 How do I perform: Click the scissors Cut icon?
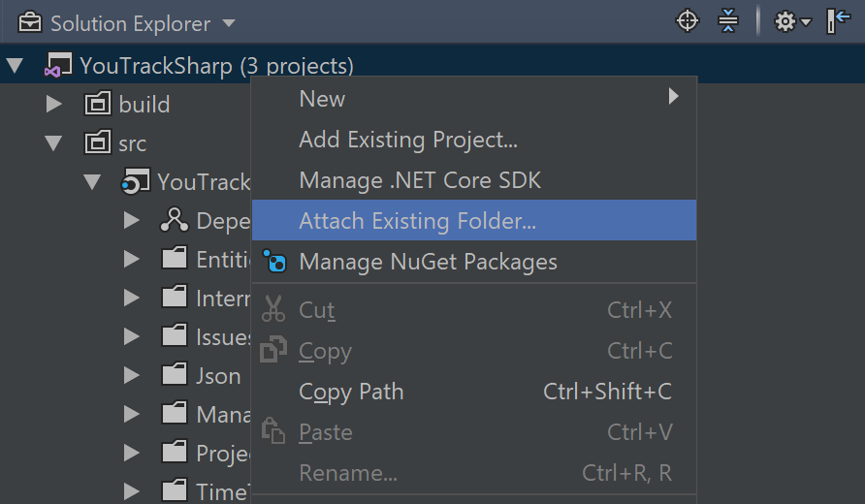coord(273,309)
